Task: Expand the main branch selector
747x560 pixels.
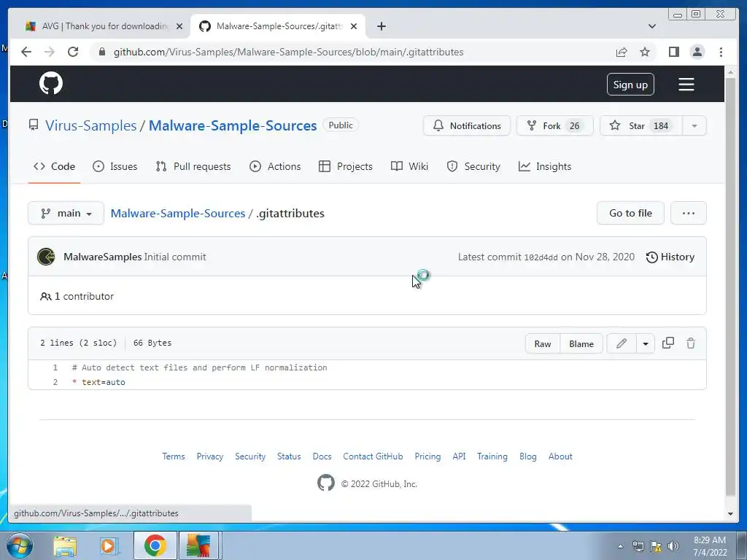Action: tap(66, 213)
